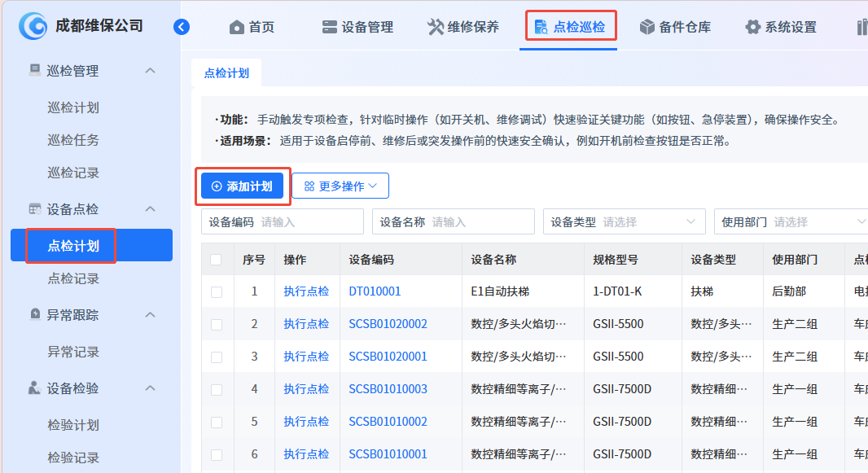Click the 系统设置 gear icon

point(753,27)
